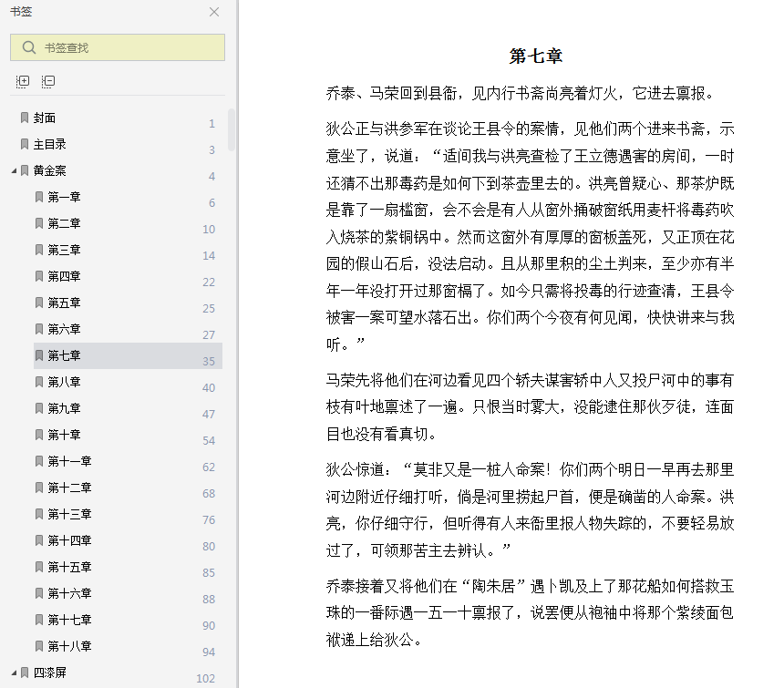Click bookmark icon beside 黄金案

[25, 171]
